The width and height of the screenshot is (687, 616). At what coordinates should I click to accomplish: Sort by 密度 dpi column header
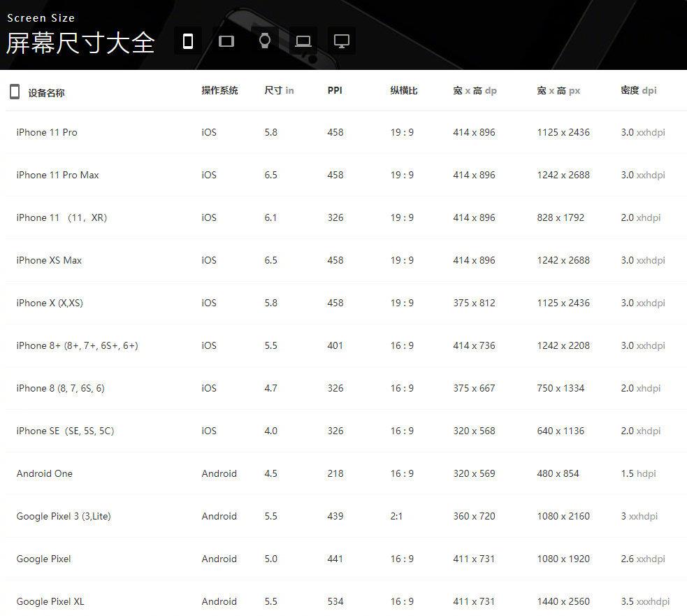pos(638,90)
